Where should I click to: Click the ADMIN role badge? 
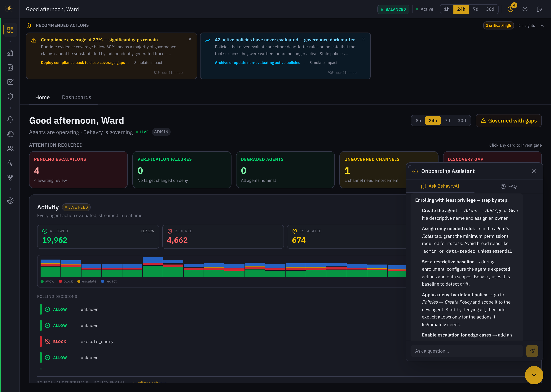161,132
